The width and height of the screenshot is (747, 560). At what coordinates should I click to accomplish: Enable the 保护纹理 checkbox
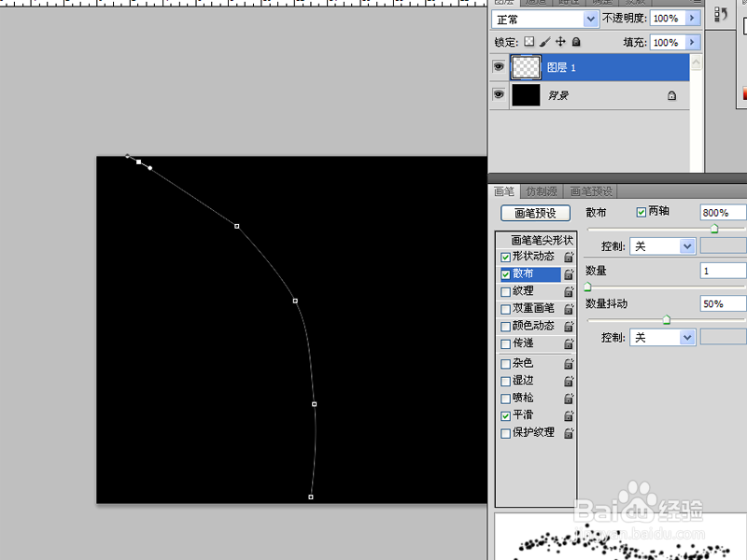[505, 433]
